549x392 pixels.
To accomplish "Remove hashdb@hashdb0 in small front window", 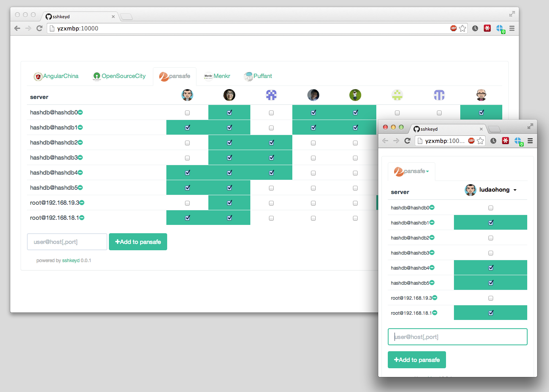I will coord(432,207).
